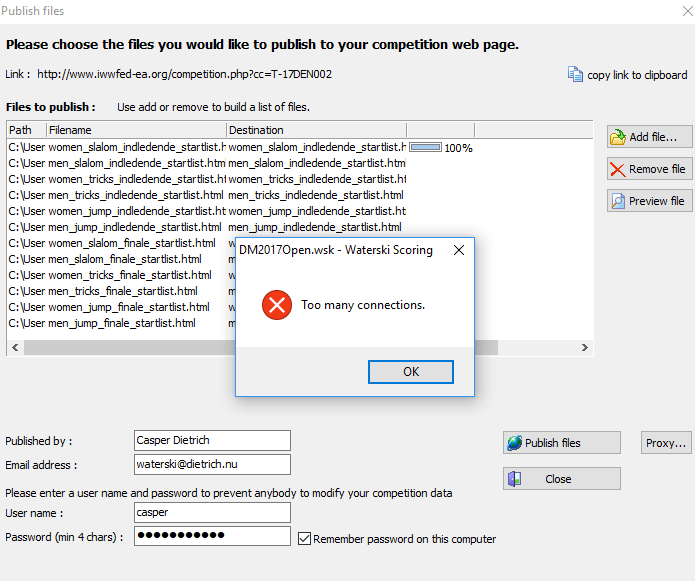This screenshot has width=695, height=581.
Task: Select men_jump_finale_startlist.html row
Action: (x=122, y=323)
